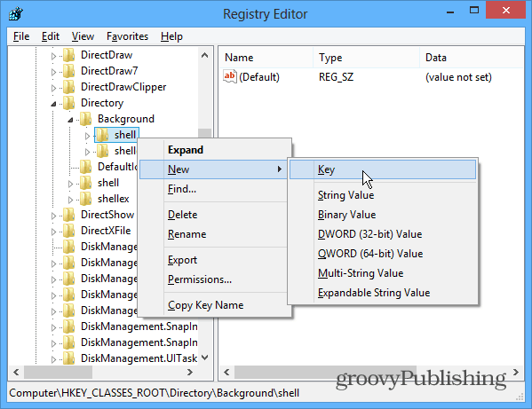Screen dimensions: 532x409
Task: Open the Edit menu
Action: click(51, 36)
